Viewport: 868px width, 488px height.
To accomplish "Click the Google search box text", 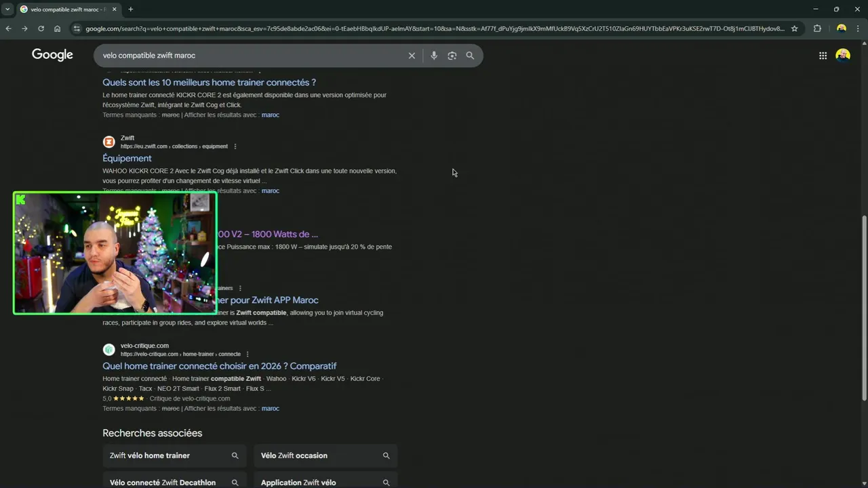I will tap(149, 56).
